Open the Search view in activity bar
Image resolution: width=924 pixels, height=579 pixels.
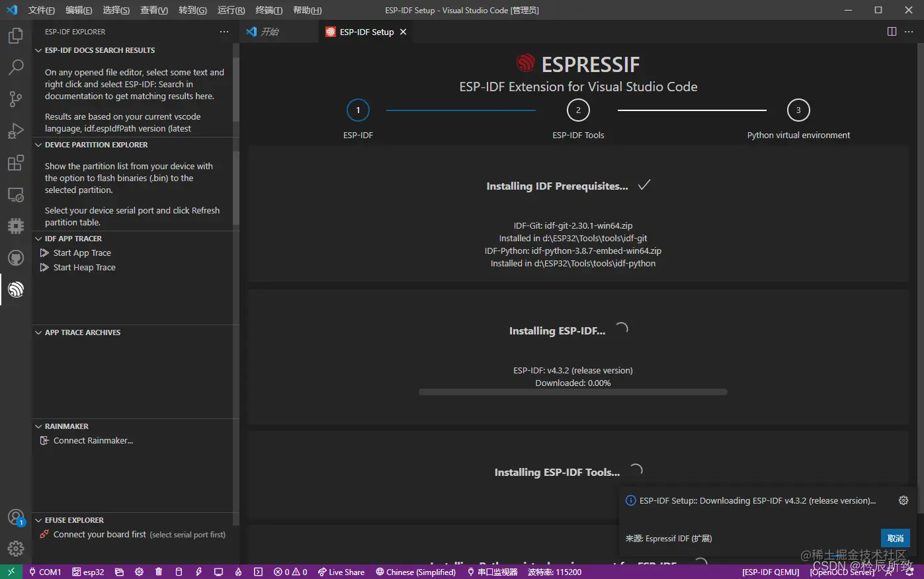click(x=16, y=67)
